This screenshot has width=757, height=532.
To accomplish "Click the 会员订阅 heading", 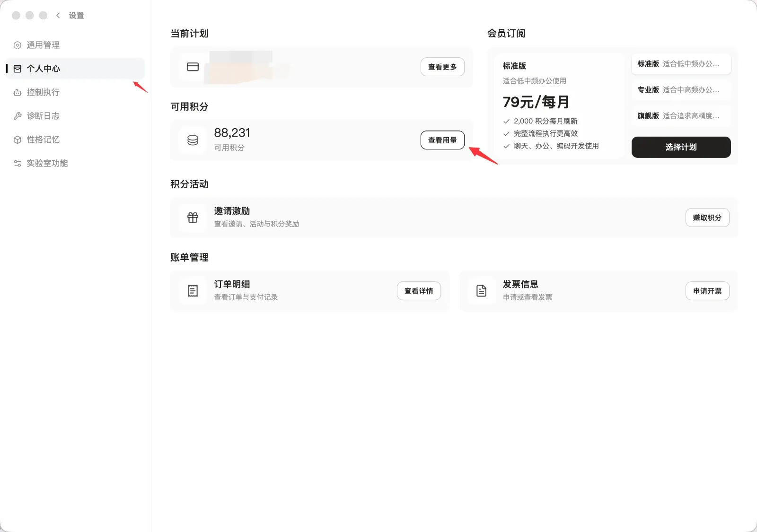I will tap(506, 34).
